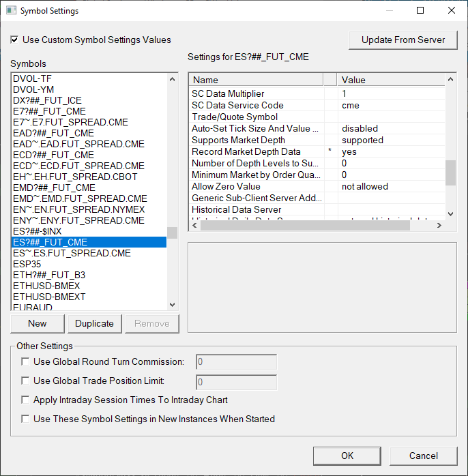Select ENY~.ENY.FUT_SPREAD.CME symbol

point(89,221)
